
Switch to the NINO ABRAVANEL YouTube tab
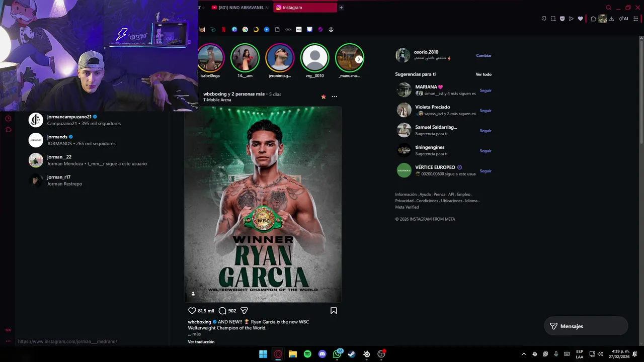click(240, 8)
